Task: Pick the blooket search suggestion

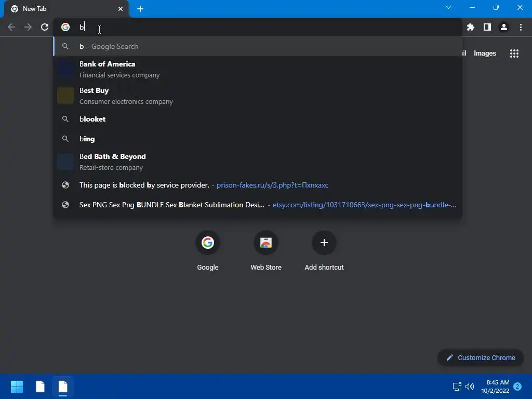Action: [258, 119]
